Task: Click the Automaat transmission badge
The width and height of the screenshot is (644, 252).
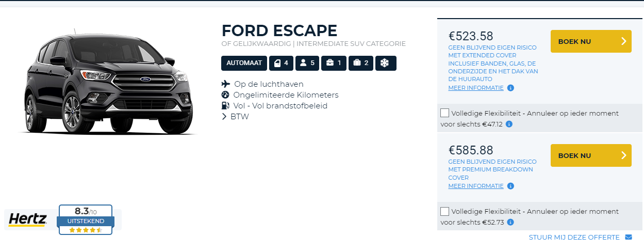Action: [x=244, y=63]
